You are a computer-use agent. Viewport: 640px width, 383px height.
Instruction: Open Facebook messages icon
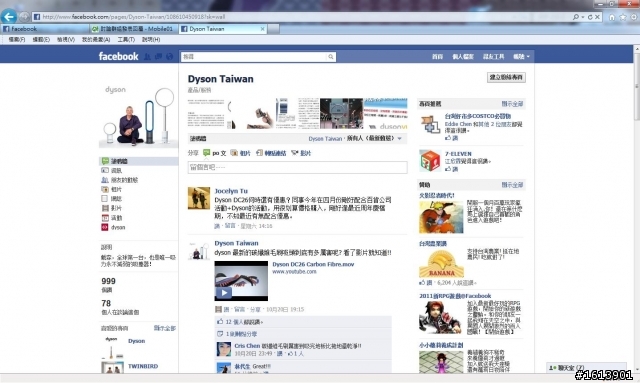158,56
